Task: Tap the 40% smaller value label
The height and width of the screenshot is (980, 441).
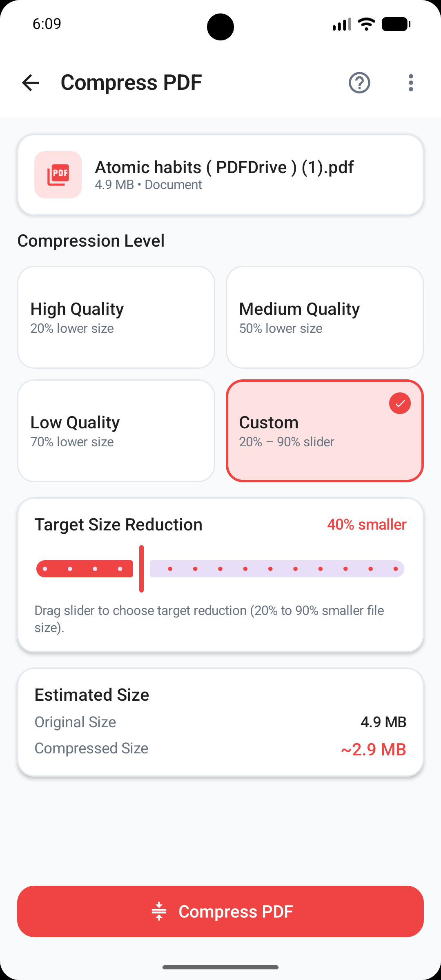Action: tap(367, 524)
